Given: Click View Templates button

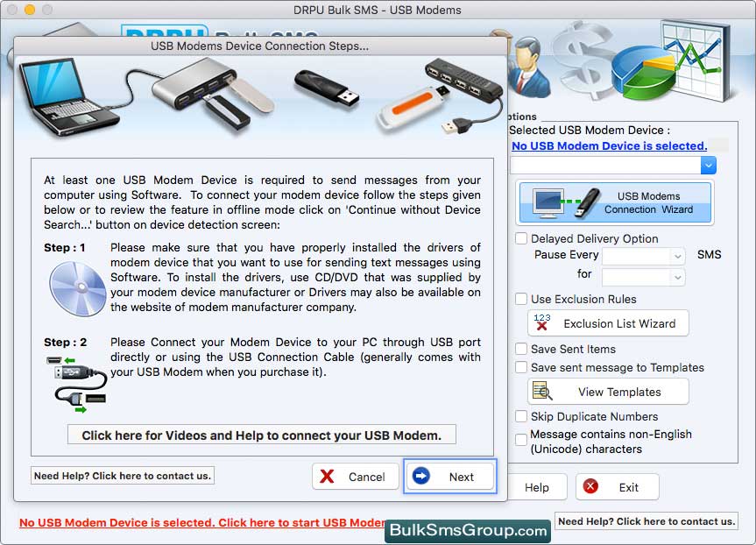Looking at the screenshot, I should click(x=609, y=392).
